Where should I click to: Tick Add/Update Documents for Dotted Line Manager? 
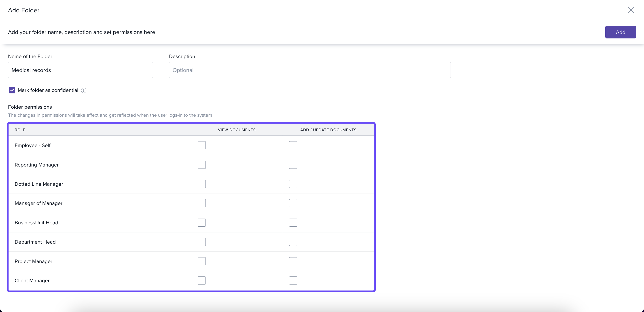[293, 184]
